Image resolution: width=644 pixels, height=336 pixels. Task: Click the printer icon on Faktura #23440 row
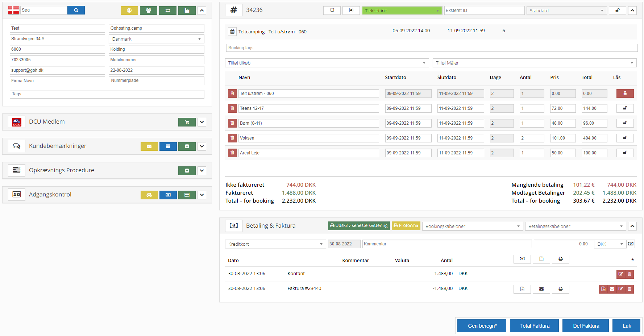coord(560,289)
